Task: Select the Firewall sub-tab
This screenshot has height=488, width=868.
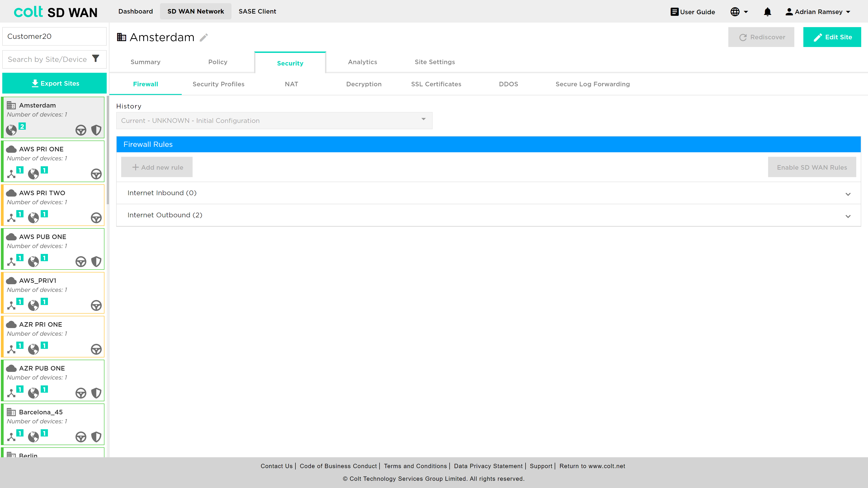Action: tap(146, 84)
